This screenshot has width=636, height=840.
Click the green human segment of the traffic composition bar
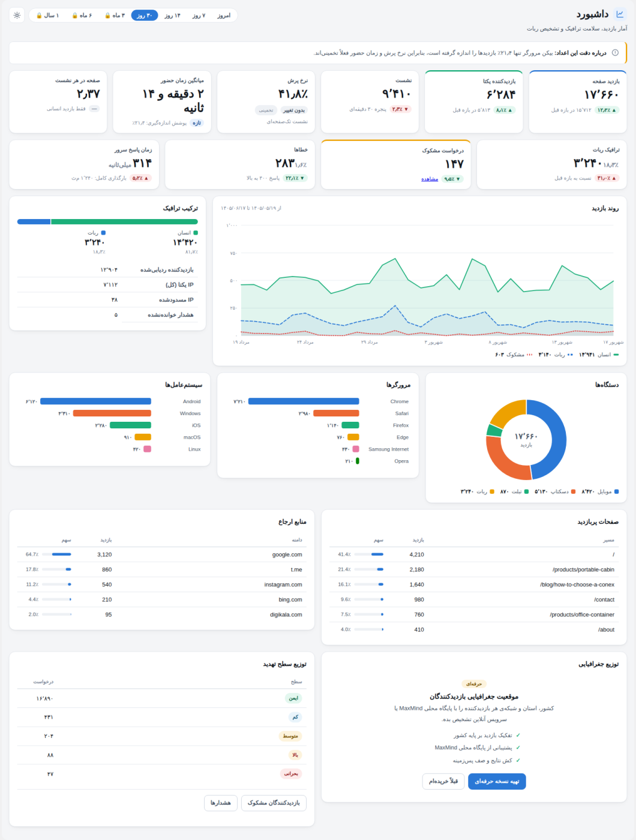point(124,222)
